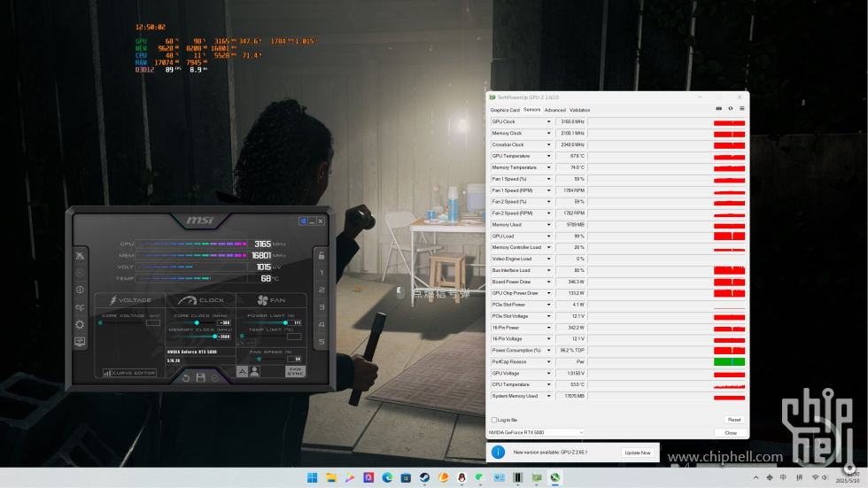Click GPU-Z Close button
This screenshot has height=488, width=868.
point(731,433)
